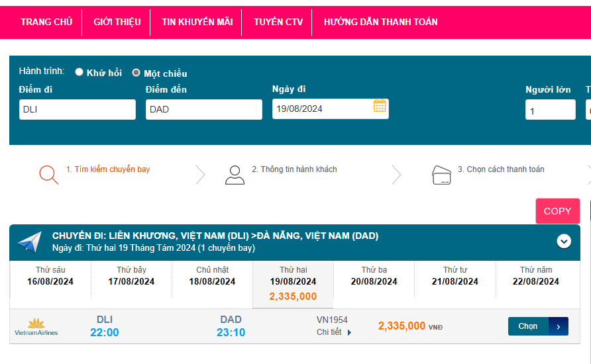The width and height of the screenshot is (591, 364).
Task: Click the Vietnam Airlines logo
Action: click(x=36, y=326)
